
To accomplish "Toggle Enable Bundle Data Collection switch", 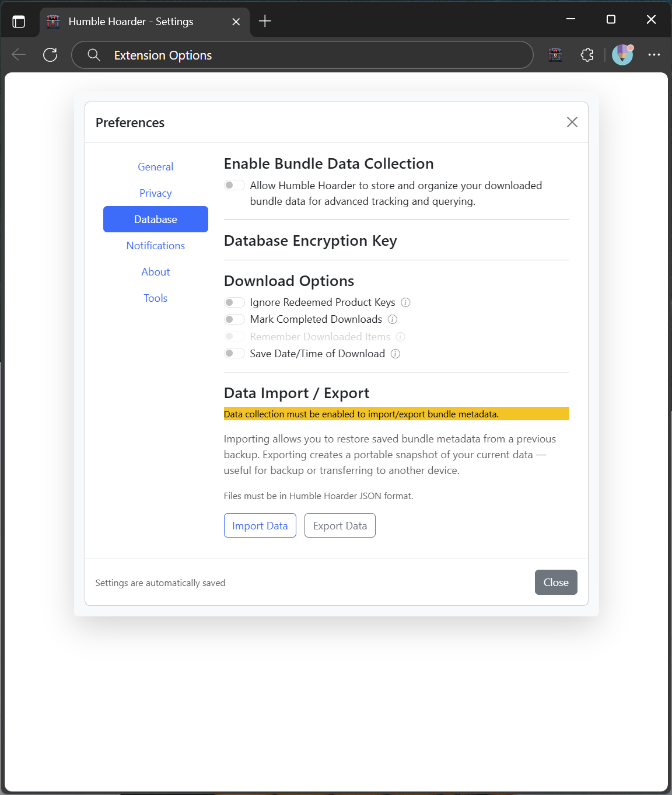I will [235, 185].
